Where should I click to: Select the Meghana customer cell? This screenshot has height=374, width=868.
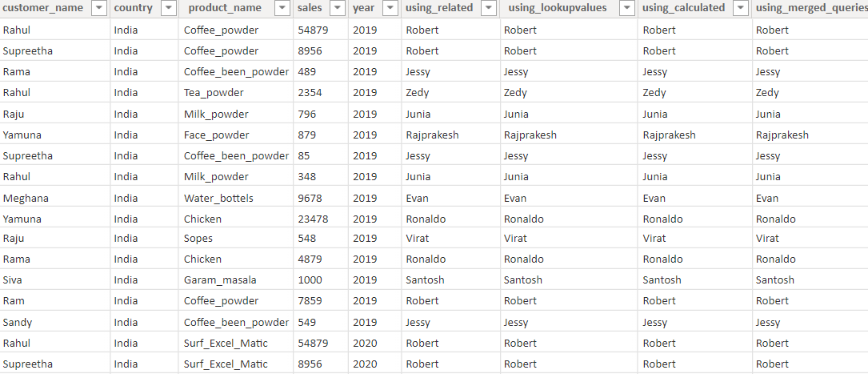(26, 198)
